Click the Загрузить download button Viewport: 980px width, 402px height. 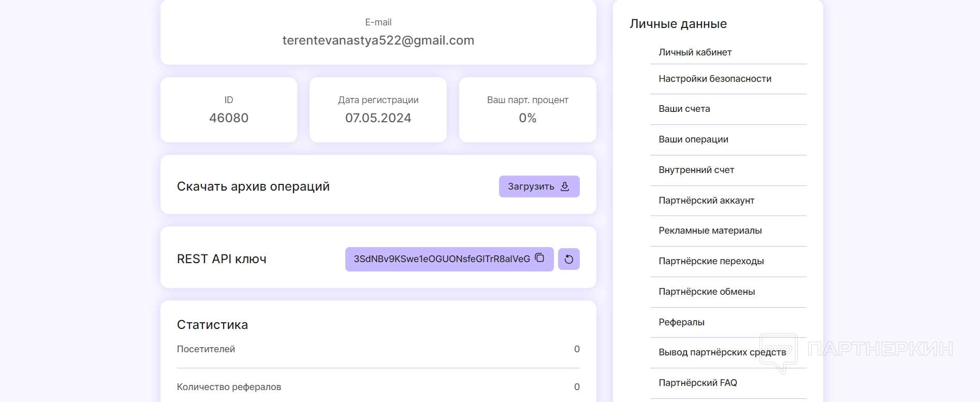(x=539, y=186)
